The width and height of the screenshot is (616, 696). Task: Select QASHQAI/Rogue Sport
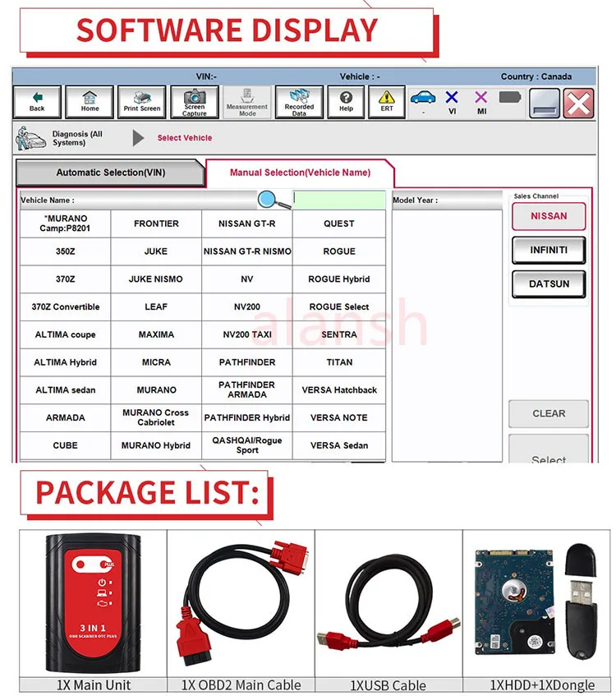point(247,445)
